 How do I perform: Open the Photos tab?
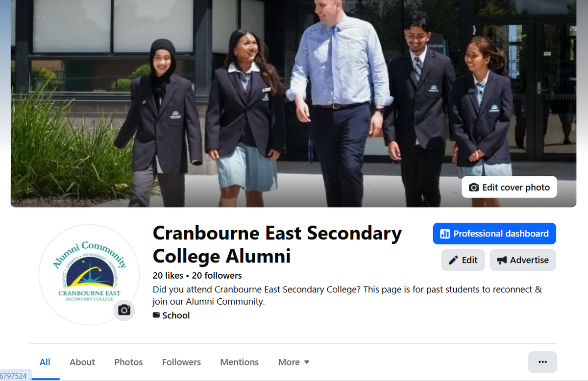pyautogui.click(x=128, y=362)
